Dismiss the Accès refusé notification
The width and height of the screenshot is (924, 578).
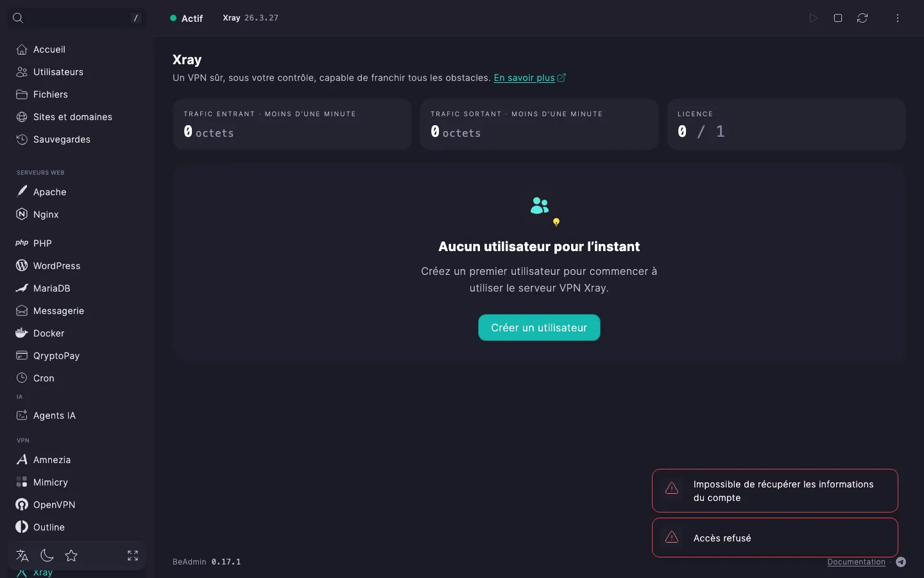(775, 538)
